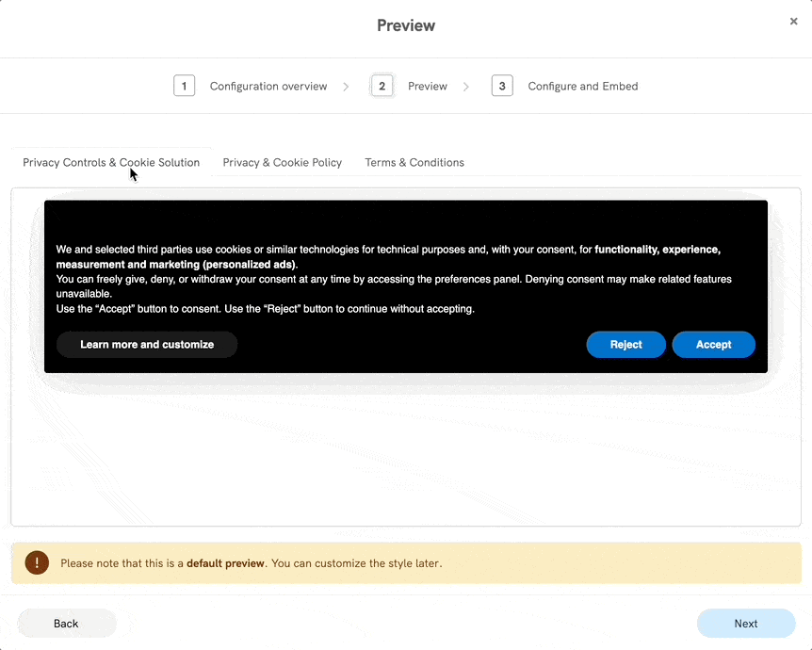Switch to the Terms & Conditions tab
The height and width of the screenshot is (650, 812).
pyautogui.click(x=414, y=162)
